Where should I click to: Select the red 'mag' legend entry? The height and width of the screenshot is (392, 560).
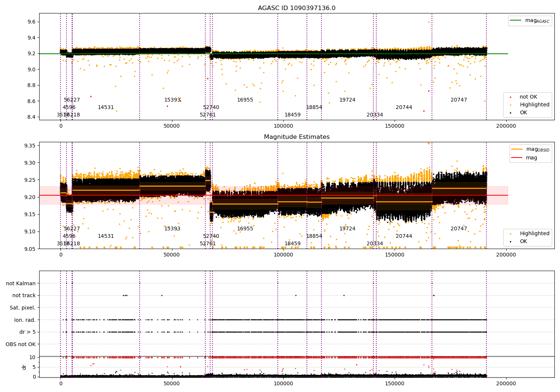[x=525, y=158]
